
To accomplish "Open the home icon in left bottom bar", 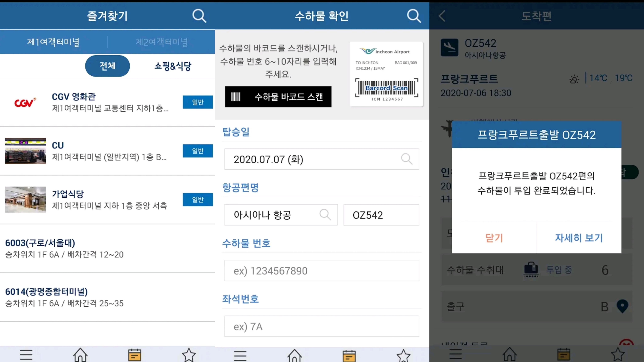I will click(80, 354).
